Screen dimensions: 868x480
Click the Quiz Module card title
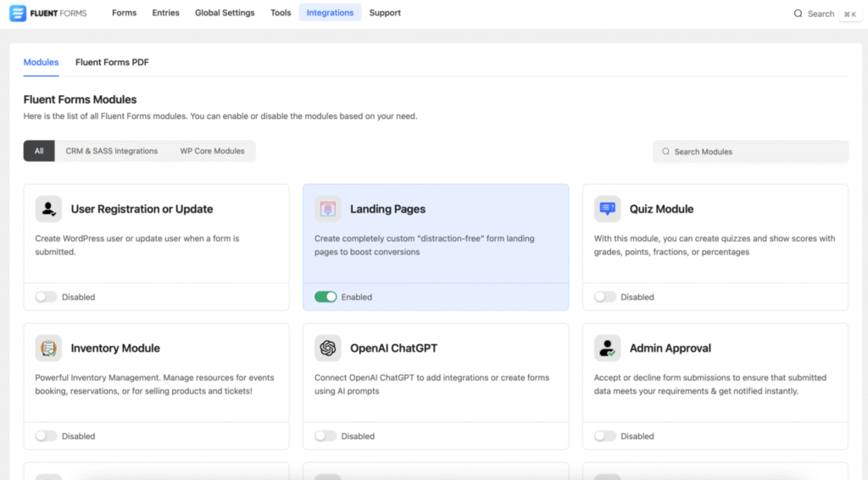tap(661, 209)
